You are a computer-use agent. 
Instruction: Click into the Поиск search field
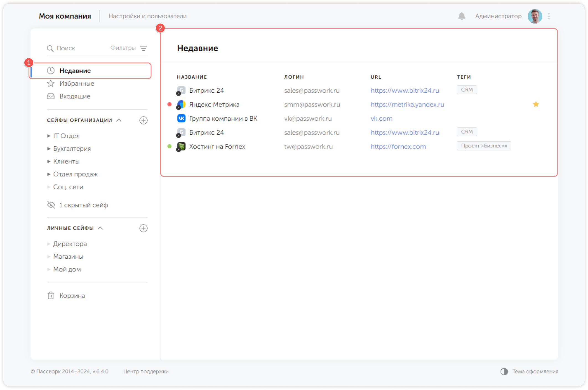[x=78, y=48]
